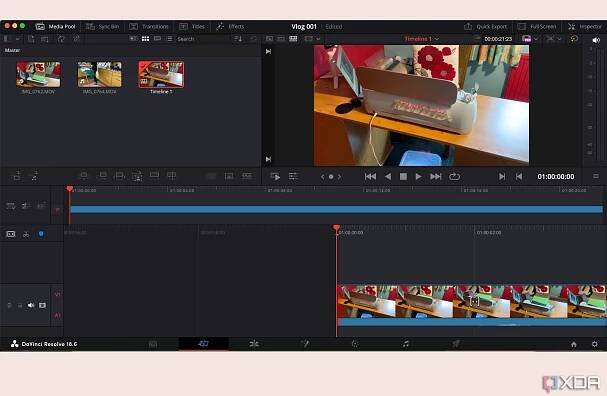This screenshot has width=607, height=396.
Task: Click the Full Screen button
Action: point(537,27)
